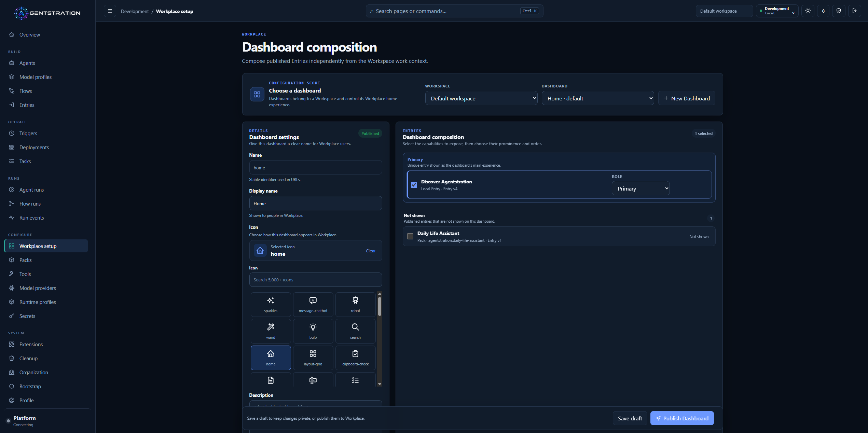Viewport: 868px width, 433px height.
Task: Open Profile page
Action: click(46, 400)
